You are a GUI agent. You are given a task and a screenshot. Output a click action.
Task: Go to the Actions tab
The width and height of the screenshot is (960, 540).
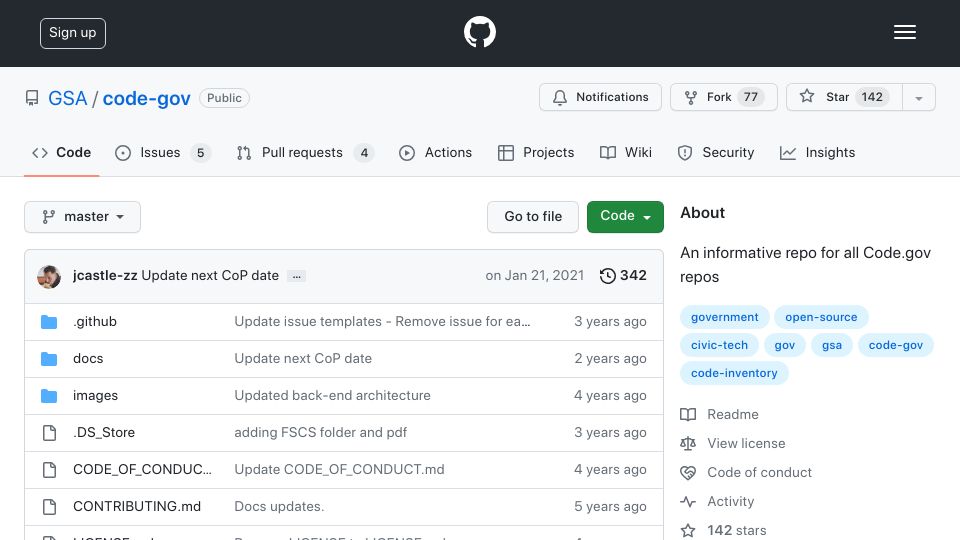435,152
